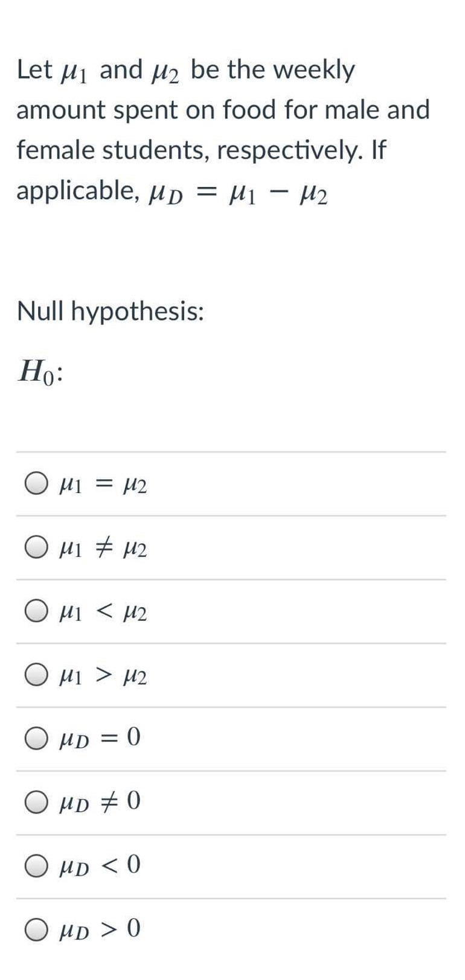Viewport: 465px width, 980px height.
Task: Click the μ1 > μ2 answer label
Action: 103,676
